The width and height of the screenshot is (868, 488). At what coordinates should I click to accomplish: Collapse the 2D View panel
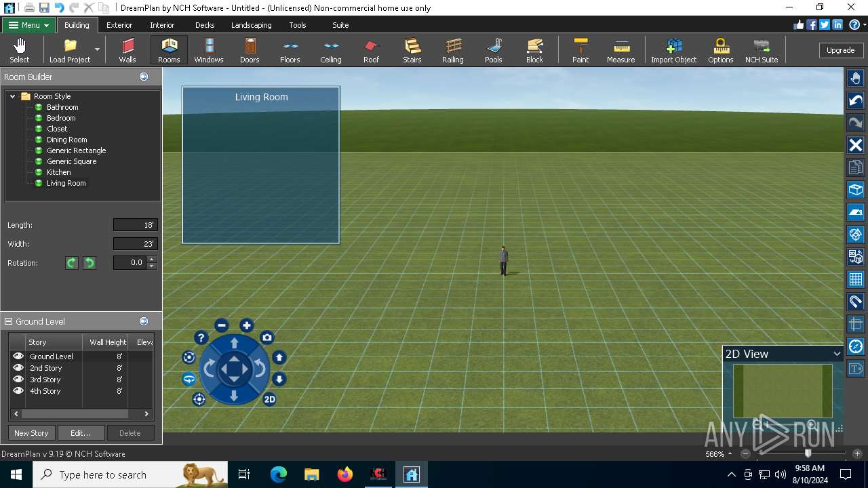pos(837,354)
